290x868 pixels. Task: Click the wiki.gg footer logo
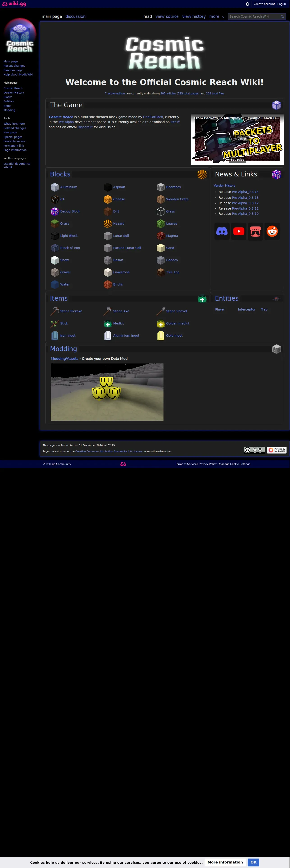pyautogui.click(x=123, y=464)
